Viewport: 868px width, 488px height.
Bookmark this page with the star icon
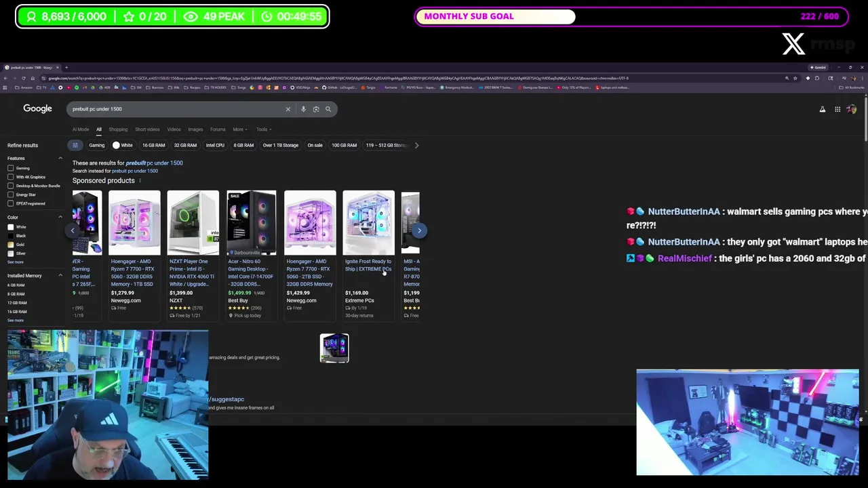pyautogui.click(x=795, y=78)
